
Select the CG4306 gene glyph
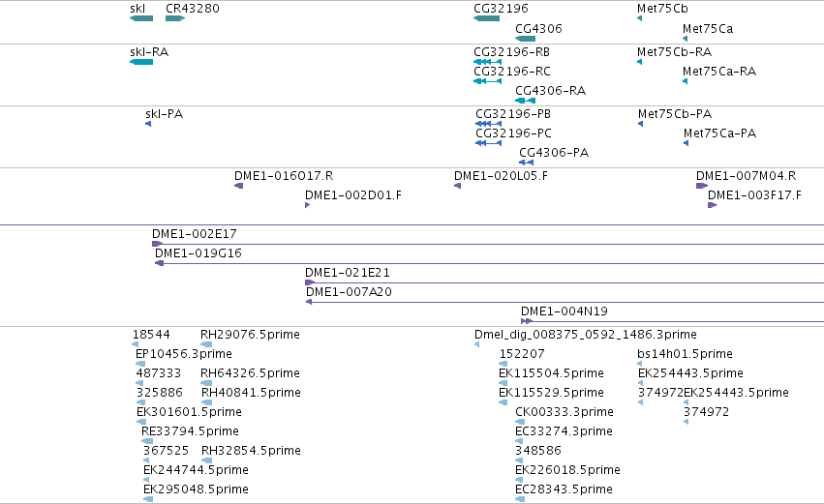(x=525, y=39)
